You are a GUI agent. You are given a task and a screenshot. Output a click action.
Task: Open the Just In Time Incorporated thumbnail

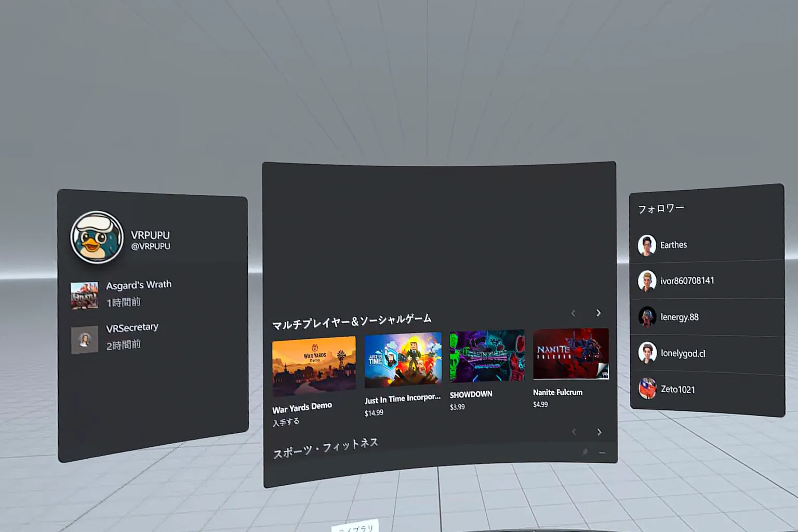click(x=403, y=360)
